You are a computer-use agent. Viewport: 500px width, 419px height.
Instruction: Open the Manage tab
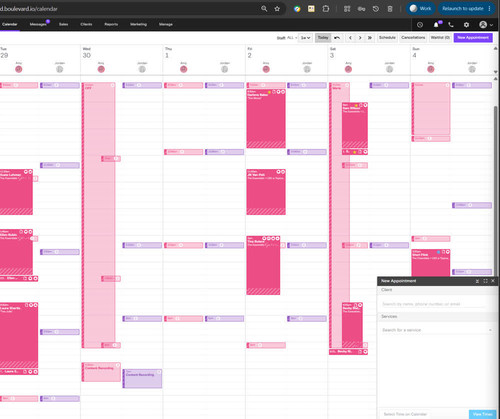(x=166, y=24)
